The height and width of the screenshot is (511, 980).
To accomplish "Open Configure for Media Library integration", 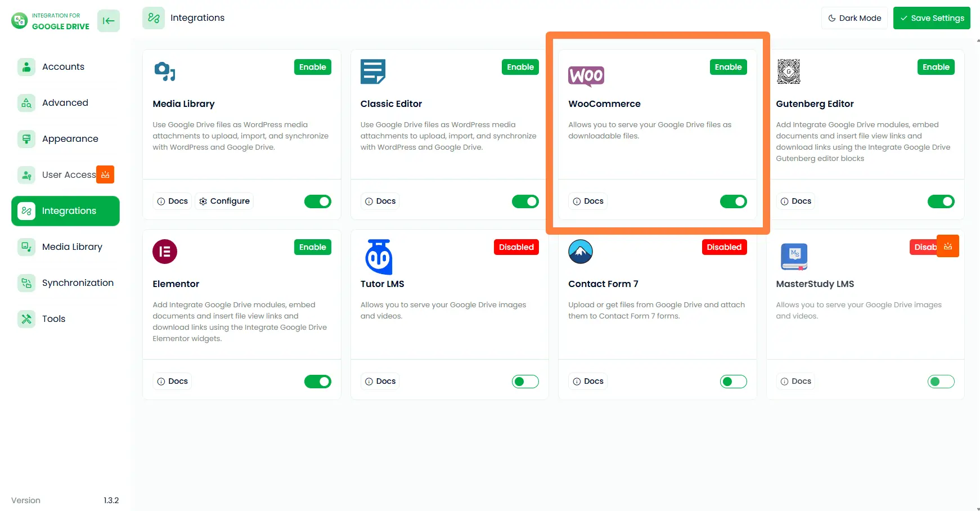I will pos(224,201).
